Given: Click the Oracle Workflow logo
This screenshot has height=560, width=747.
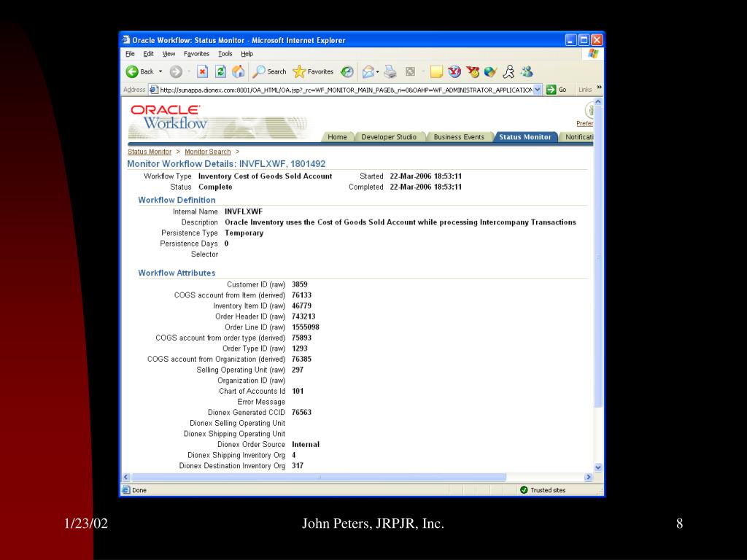Looking at the screenshot, I should click(169, 117).
